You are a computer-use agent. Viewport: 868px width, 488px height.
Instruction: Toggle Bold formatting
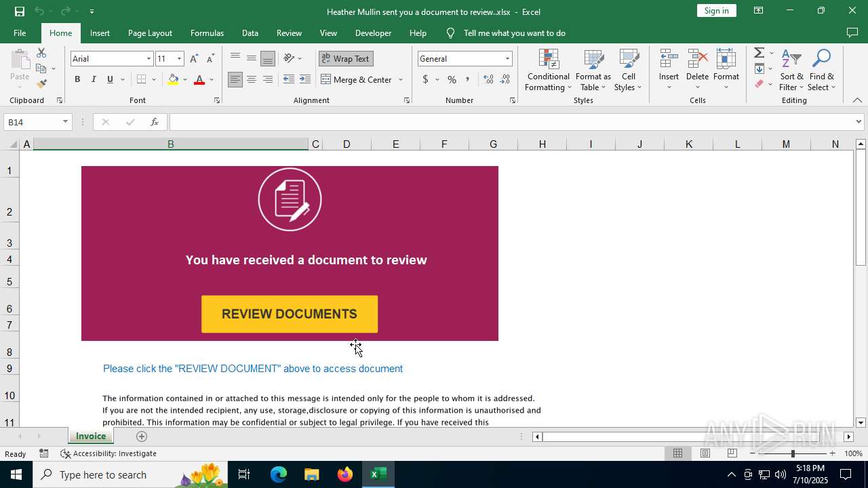click(77, 79)
